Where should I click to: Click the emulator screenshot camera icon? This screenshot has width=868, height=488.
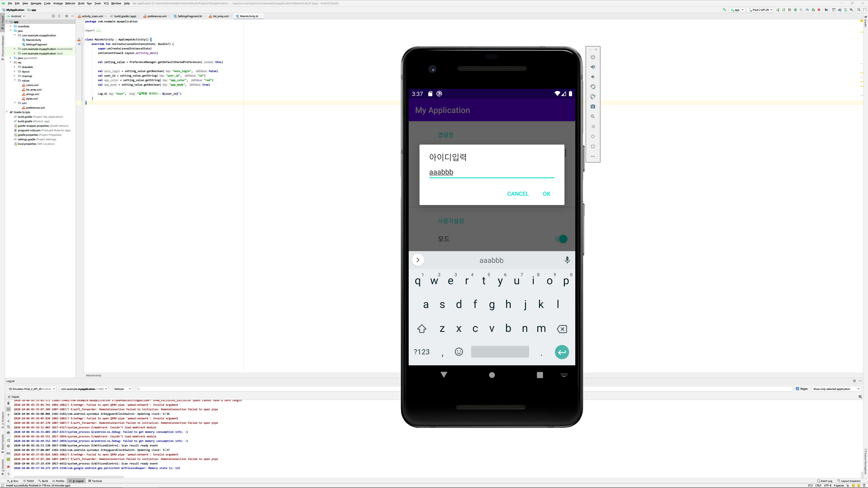593,106
